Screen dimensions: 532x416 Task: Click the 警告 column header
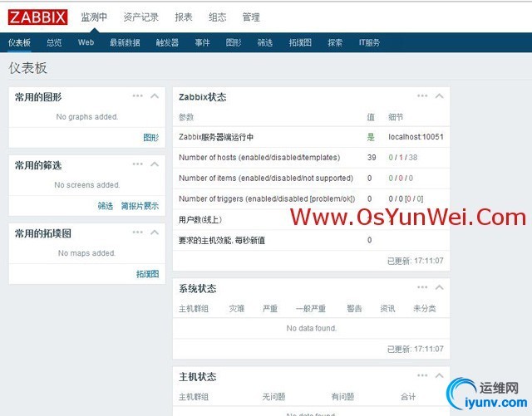(354, 309)
